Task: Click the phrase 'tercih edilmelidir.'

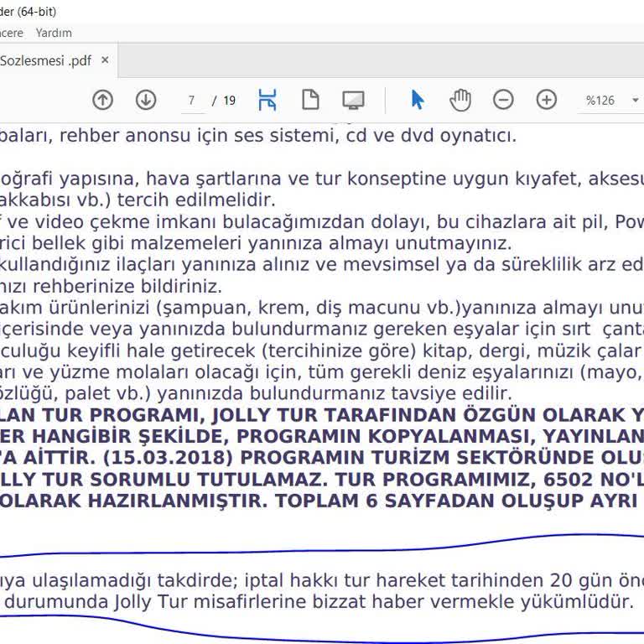Action: (x=196, y=200)
